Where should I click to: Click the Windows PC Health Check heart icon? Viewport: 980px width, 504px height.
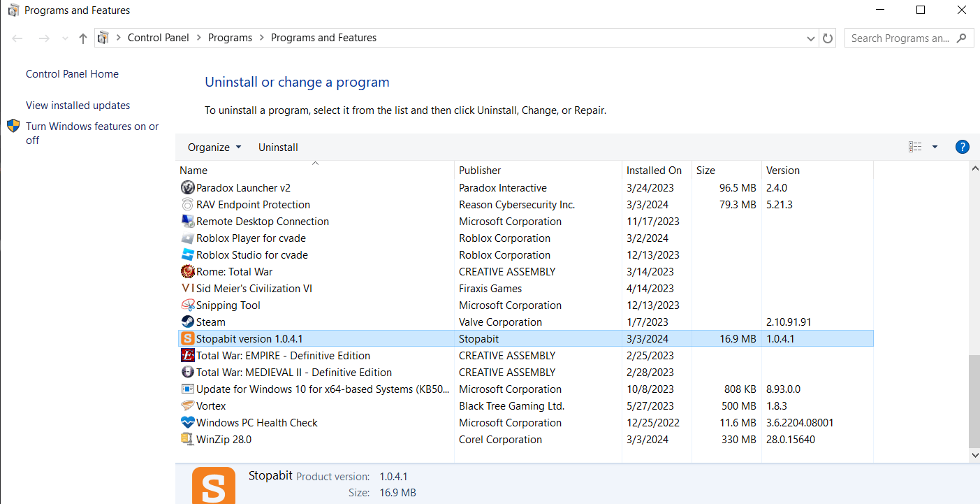pyautogui.click(x=187, y=422)
